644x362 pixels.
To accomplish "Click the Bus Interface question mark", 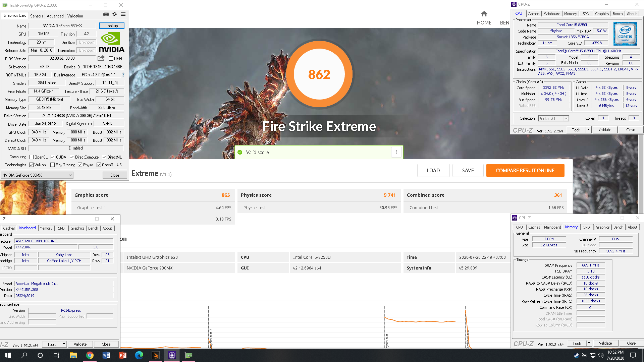I will click(123, 75).
